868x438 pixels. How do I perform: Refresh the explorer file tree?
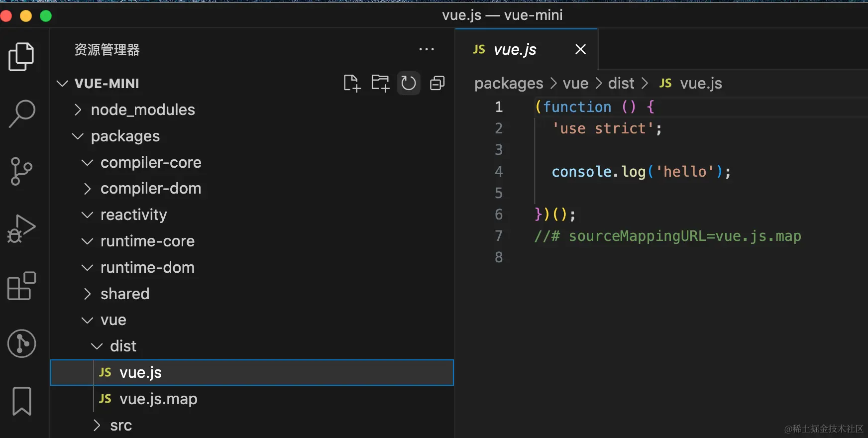pos(409,83)
